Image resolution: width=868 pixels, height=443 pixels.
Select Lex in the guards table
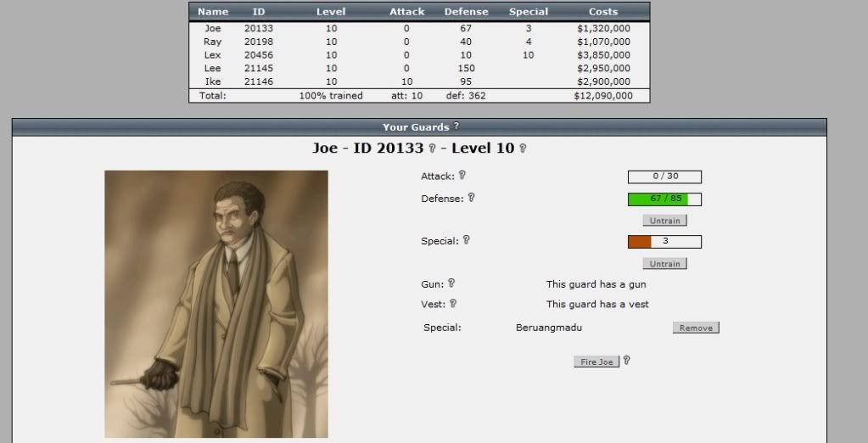(x=213, y=55)
